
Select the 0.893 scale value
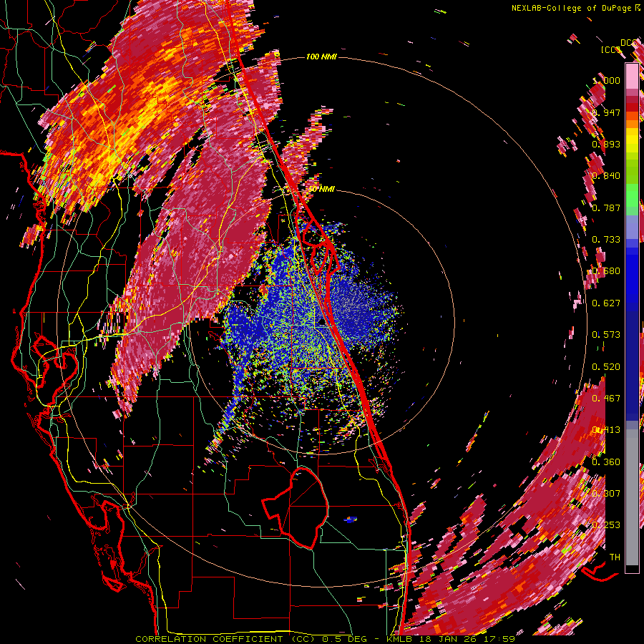[x=606, y=144]
